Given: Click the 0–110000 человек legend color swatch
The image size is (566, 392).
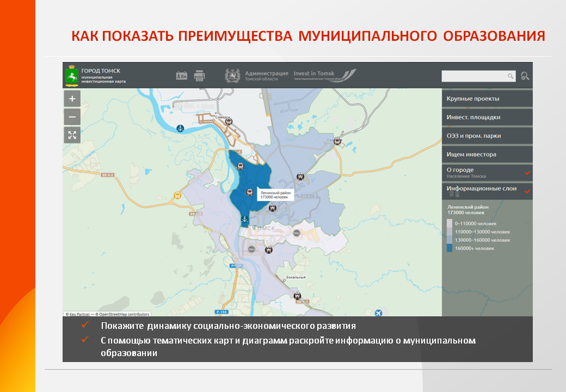Looking at the screenshot, I should (450, 223).
